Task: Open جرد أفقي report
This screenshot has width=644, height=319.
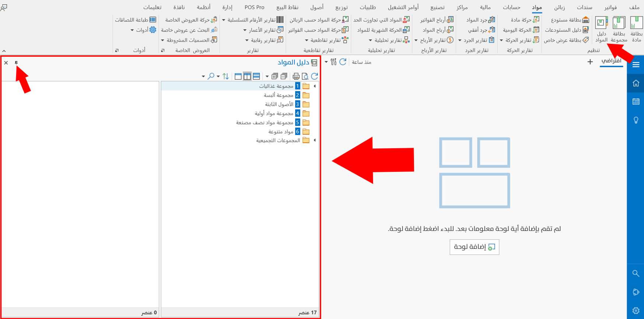Action: [481, 30]
